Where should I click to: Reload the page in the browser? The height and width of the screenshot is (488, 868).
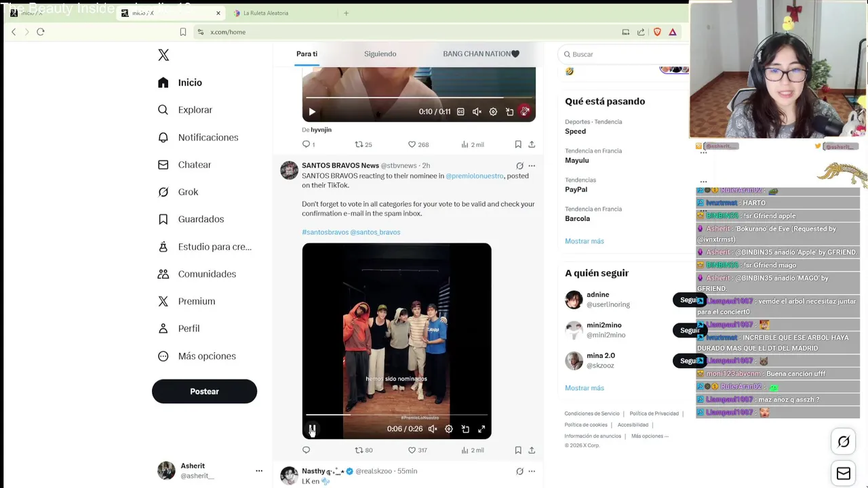41,32
